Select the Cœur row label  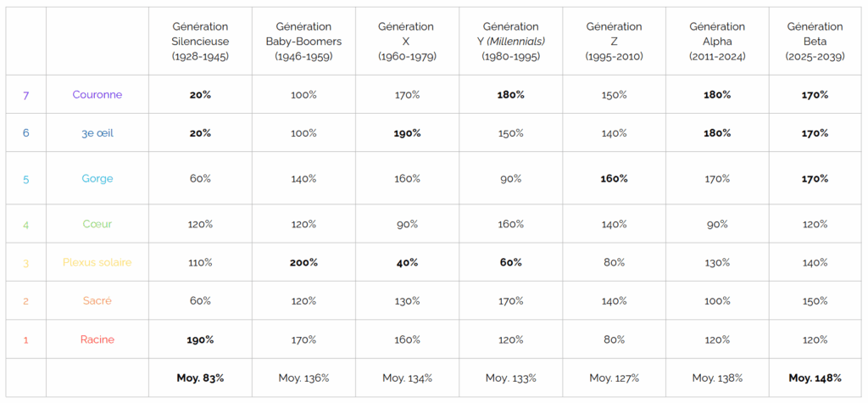point(97,225)
